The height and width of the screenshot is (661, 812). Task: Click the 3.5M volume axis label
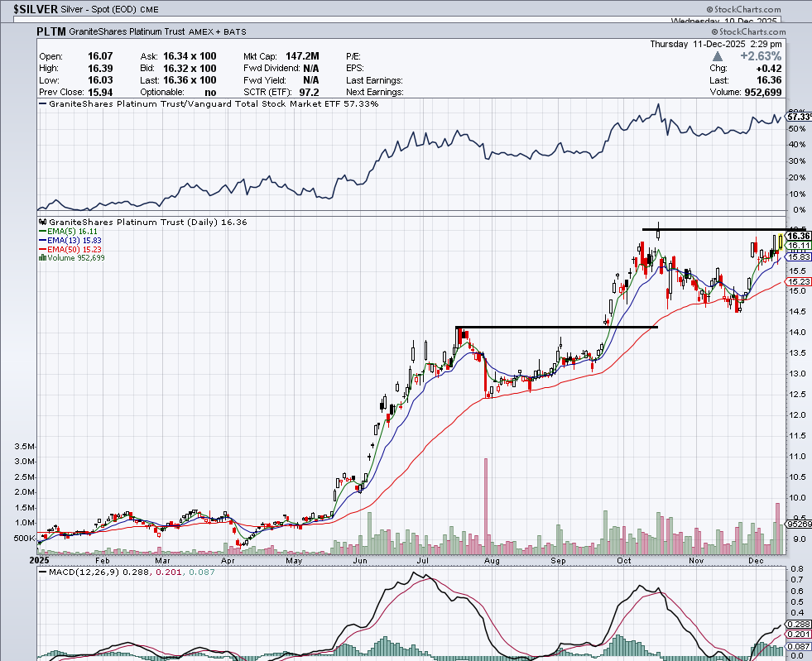24,446
